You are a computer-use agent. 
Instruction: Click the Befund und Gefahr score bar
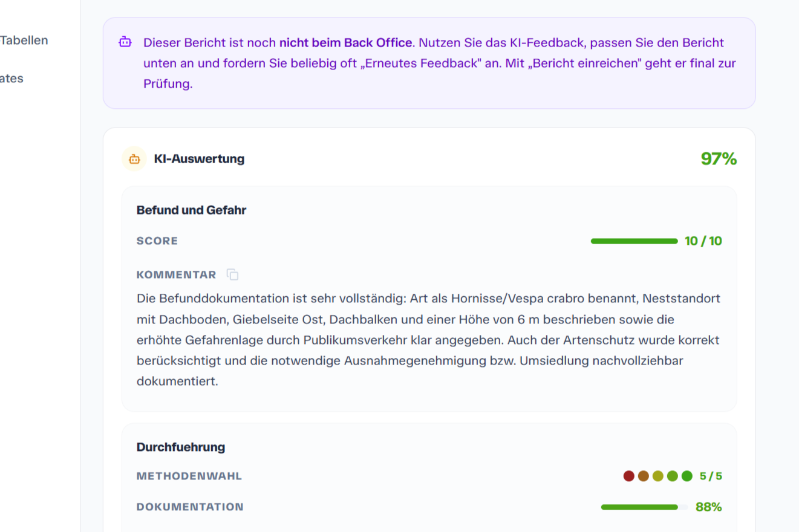634,241
